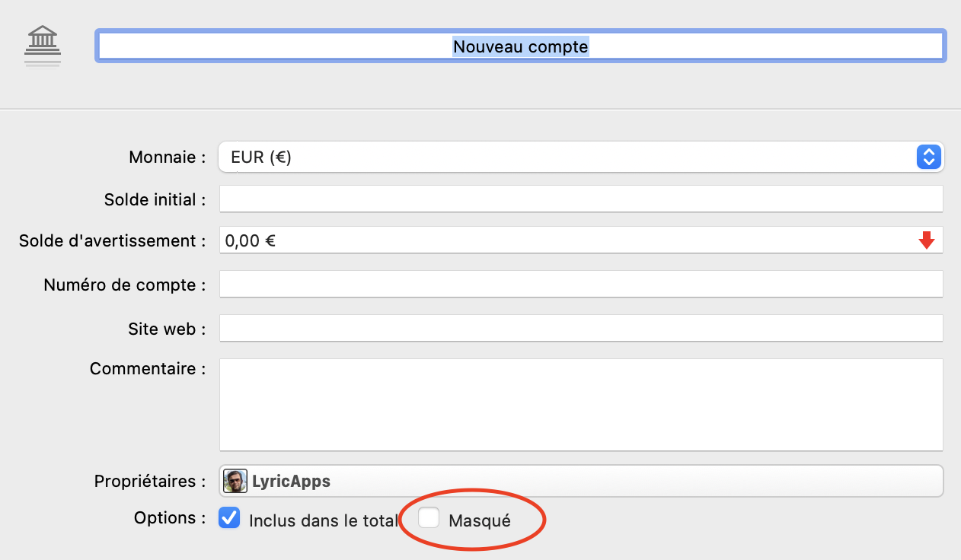Click into the Site web field
Screen dimensions: 961x560
580,329
